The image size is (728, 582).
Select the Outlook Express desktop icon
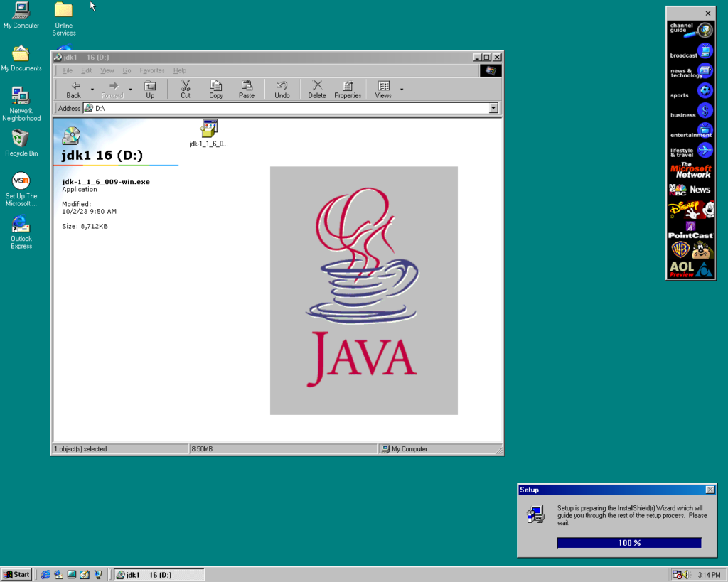(x=21, y=232)
